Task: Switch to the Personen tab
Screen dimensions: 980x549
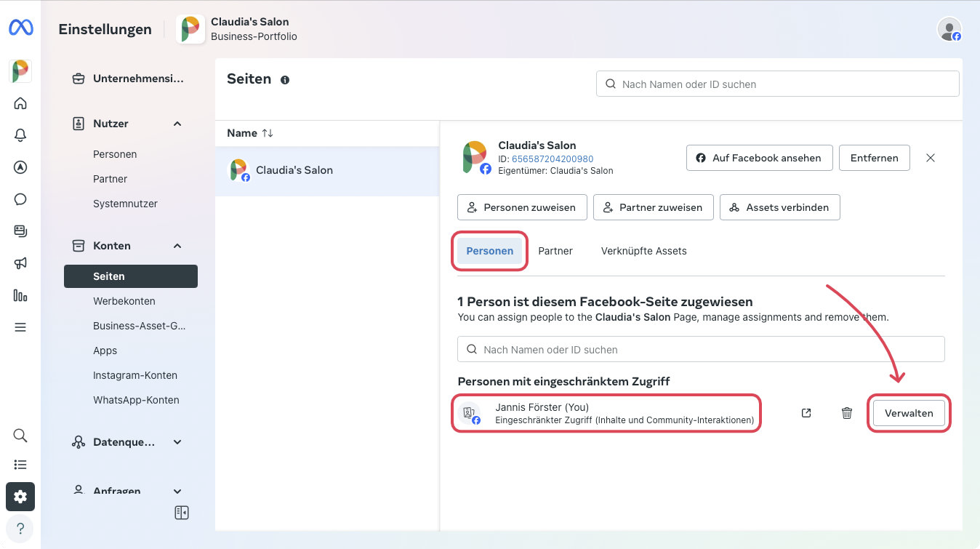Action: click(x=489, y=251)
